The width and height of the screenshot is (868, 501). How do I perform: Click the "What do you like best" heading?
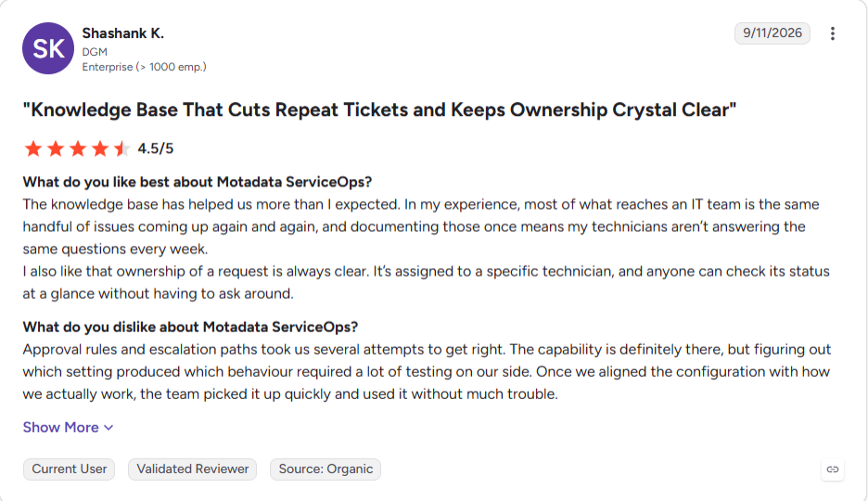coord(198,182)
